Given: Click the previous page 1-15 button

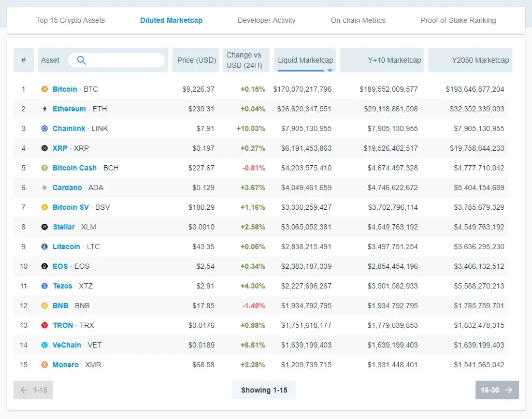Looking at the screenshot, I should click(x=33, y=390).
